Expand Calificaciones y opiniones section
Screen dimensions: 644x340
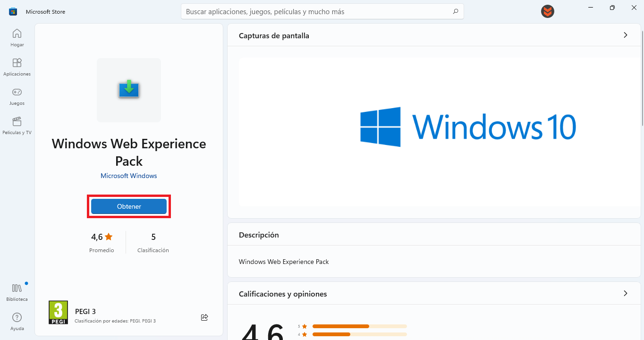626,293
